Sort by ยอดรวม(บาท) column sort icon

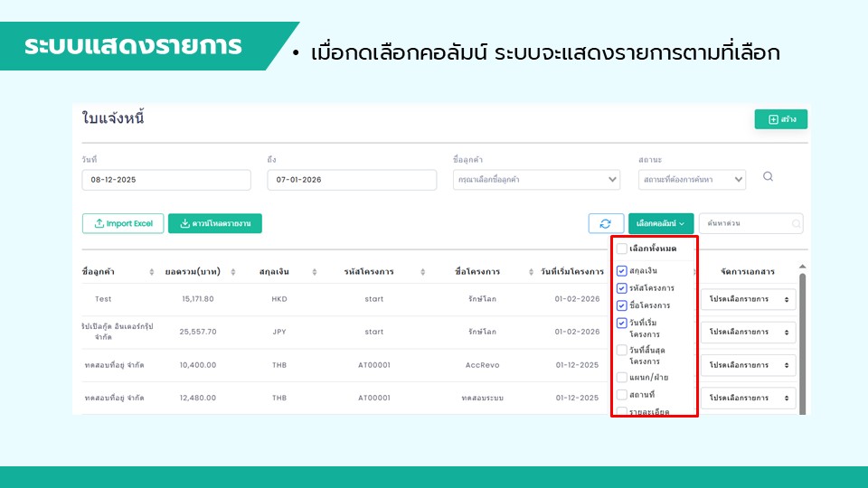tap(233, 272)
